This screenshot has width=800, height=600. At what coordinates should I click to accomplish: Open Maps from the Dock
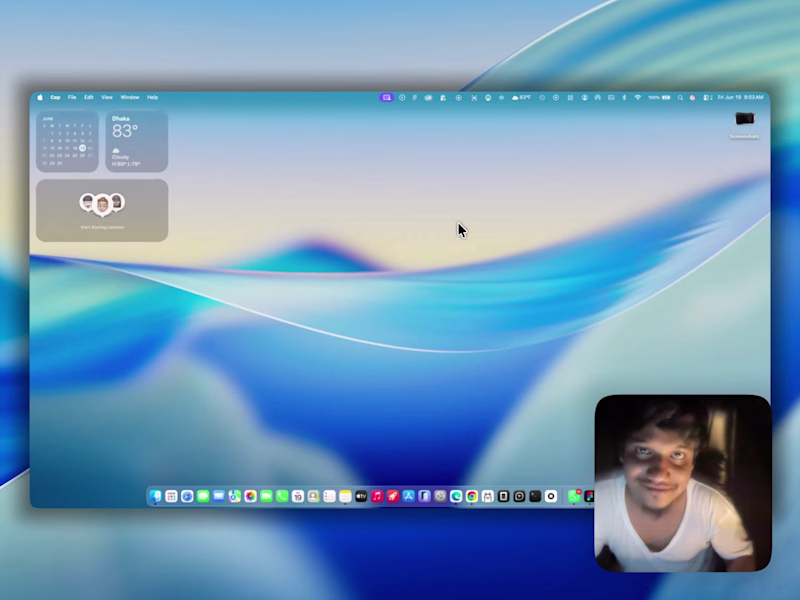[x=235, y=496]
